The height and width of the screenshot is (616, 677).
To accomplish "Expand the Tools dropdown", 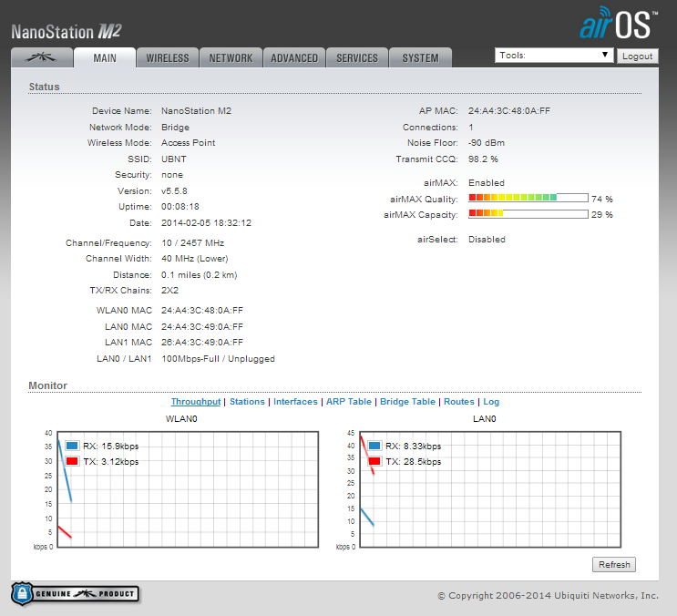I will click(x=554, y=56).
